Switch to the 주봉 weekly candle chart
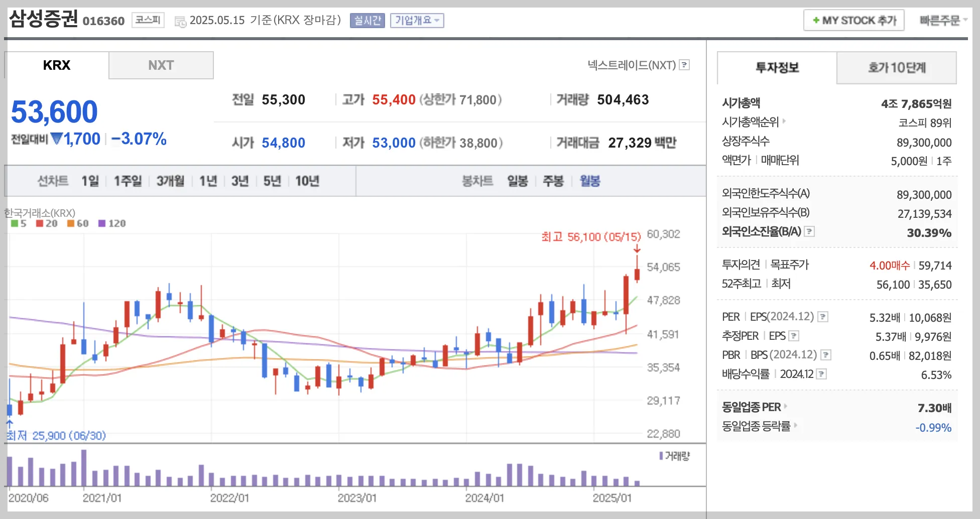Image resolution: width=980 pixels, height=519 pixels. click(x=553, y=181)
